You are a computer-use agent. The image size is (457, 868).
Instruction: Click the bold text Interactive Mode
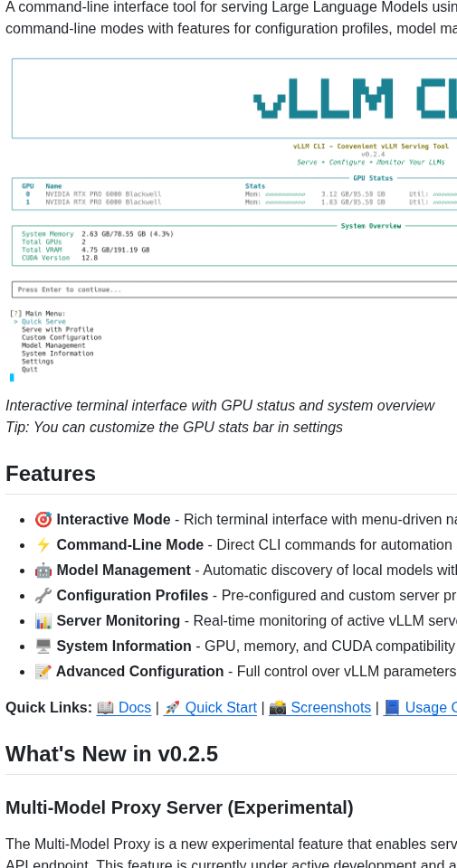pos(113,519)
